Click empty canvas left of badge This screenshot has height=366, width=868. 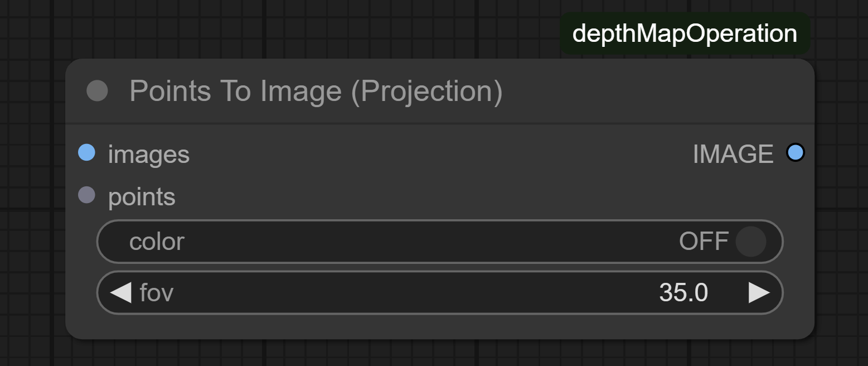[279, 28]
